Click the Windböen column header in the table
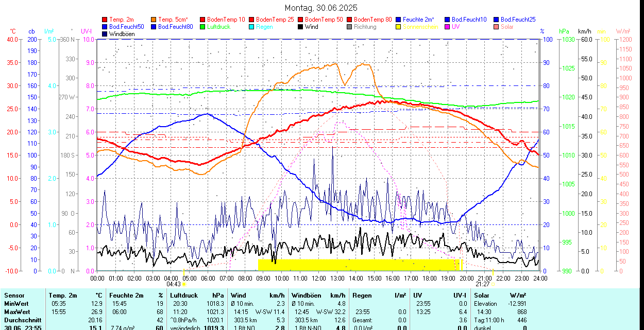The image size is (644, 330). pyautogui.click(x=306, y=296)
